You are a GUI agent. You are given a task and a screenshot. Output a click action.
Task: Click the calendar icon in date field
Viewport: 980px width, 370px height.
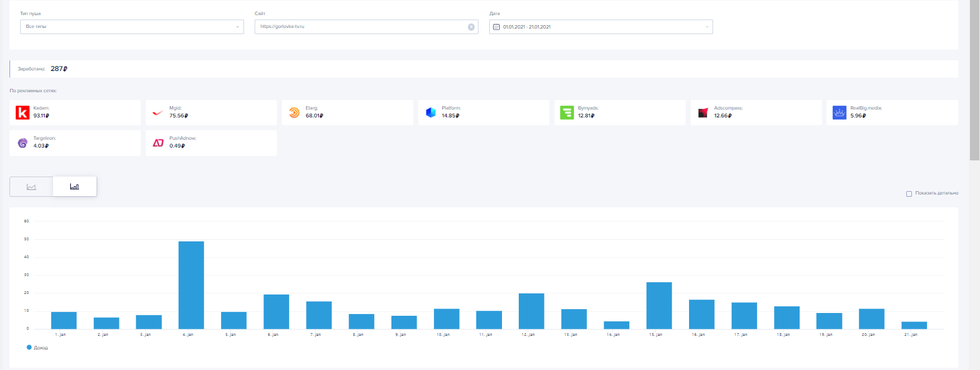coord(496,27)
